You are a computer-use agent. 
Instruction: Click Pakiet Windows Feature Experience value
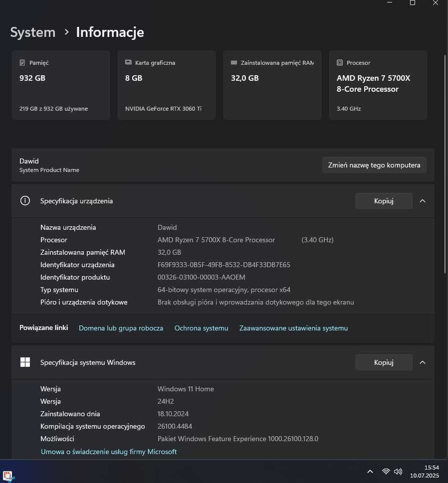[x=238, y=439]
